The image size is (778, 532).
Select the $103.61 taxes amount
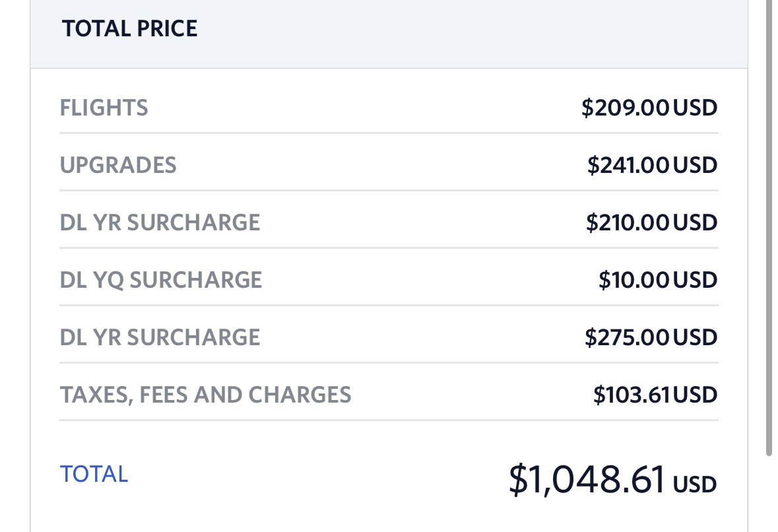tap(632, 395)
